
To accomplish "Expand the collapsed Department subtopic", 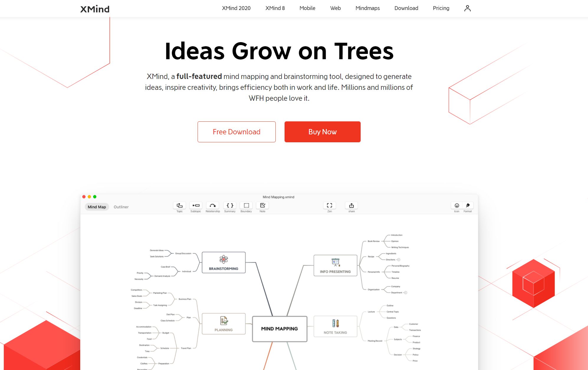I will [x=405, y=293].
